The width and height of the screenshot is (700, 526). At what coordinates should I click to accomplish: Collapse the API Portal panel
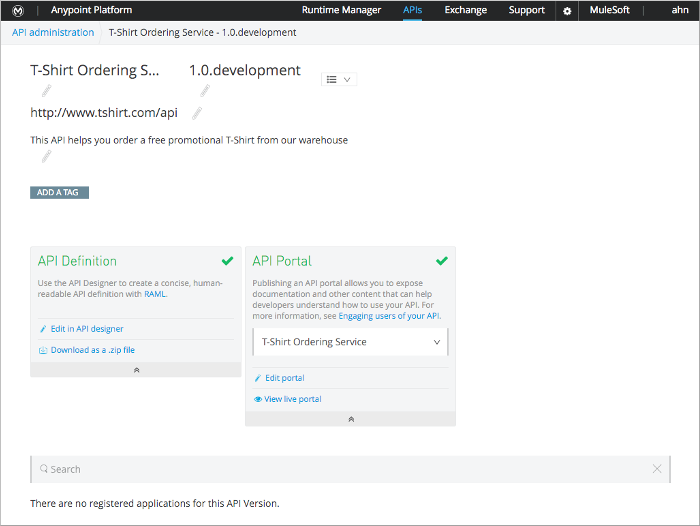(350, 419)
